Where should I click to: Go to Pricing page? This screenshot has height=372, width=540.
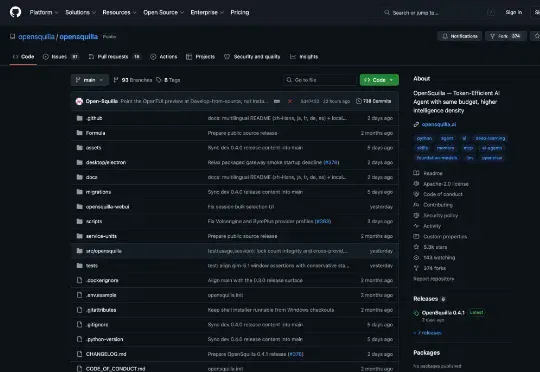pos(240,12)
